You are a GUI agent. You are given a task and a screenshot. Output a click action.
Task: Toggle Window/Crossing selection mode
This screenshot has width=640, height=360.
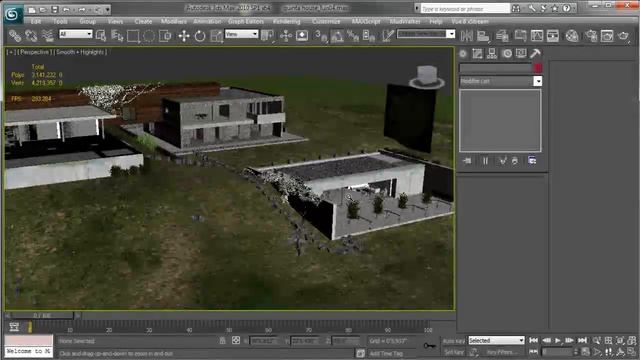tap(165, 36)
